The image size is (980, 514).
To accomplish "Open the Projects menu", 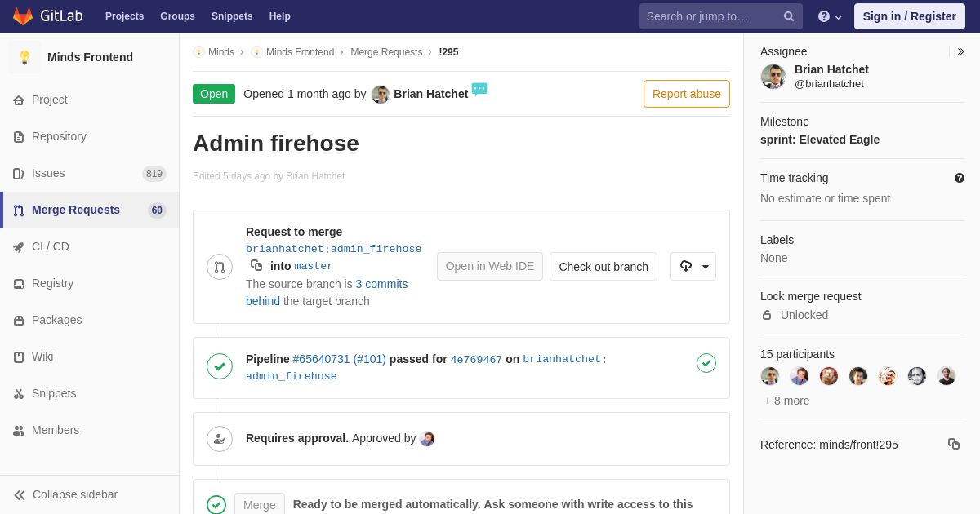I will click(124, 16).
